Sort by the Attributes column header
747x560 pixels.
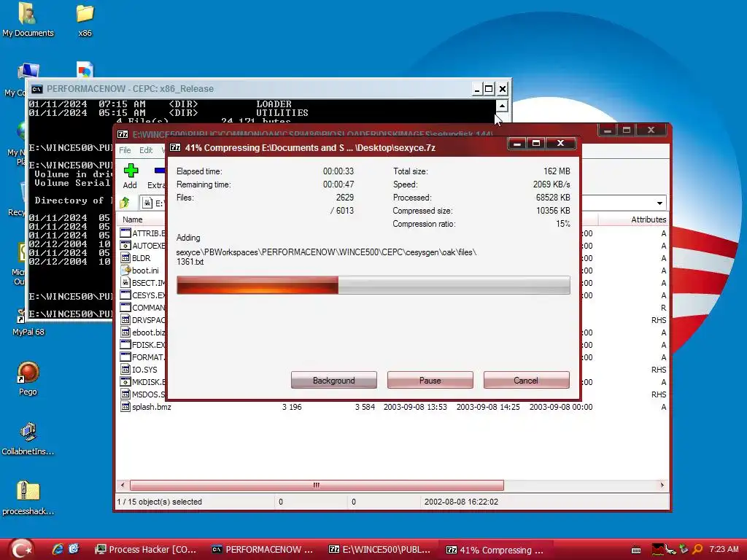[x=634, y=219]
